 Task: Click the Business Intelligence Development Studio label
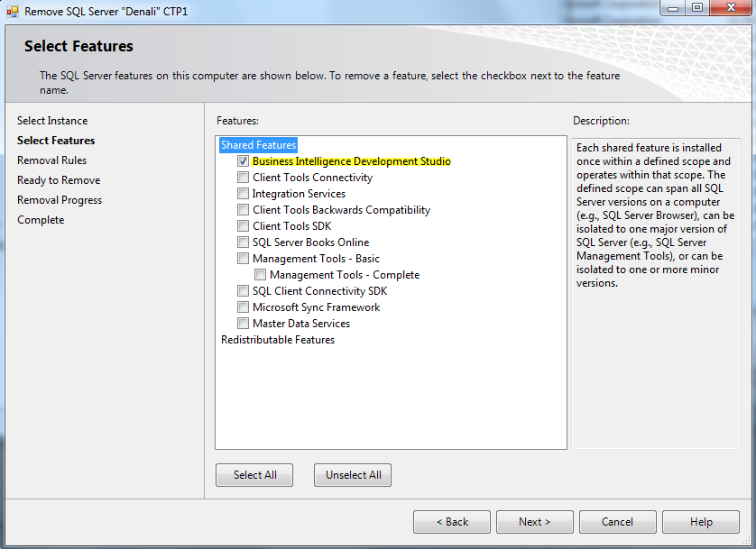[352, 161]
